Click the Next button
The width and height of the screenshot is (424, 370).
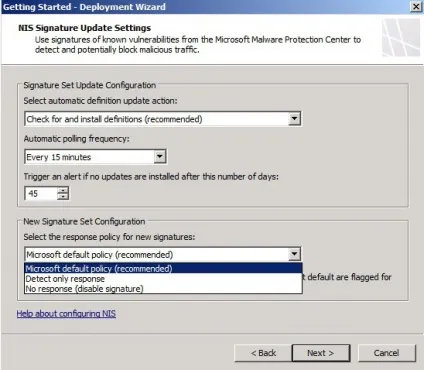point(321,353)
